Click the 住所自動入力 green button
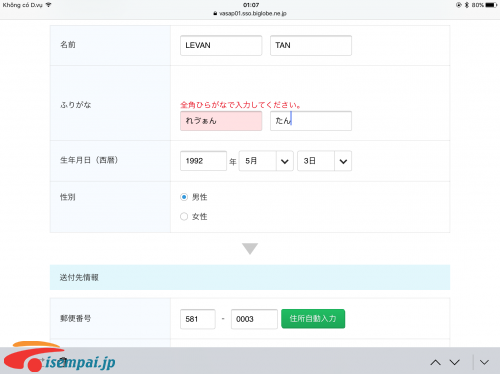The height and width of the screenshot is (374, 500). (x=313, y=319)
